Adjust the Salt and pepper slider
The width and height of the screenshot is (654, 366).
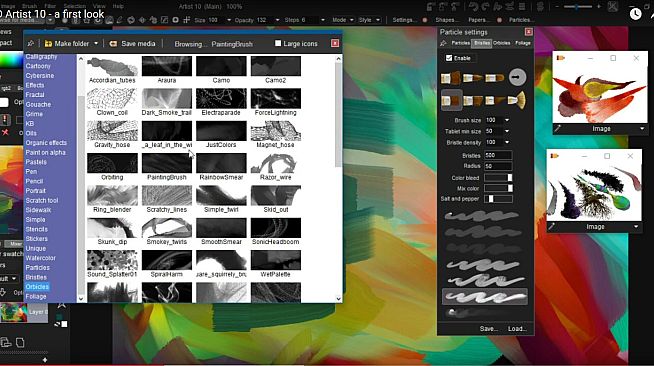(x=498, y=199)
